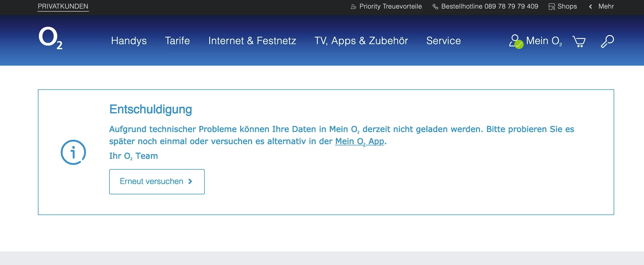Open the shopping cart icon
The height and width of the screenshot is (265, 644).
pyautogui.click(x=579, y=41)
